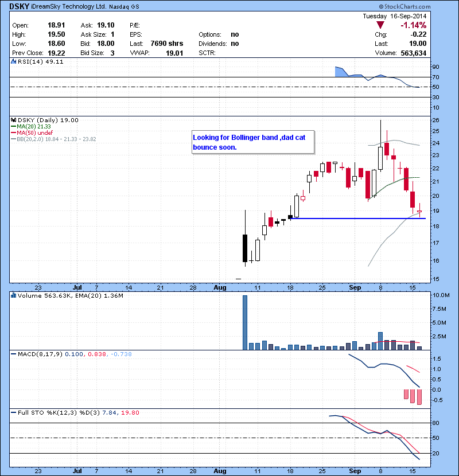The width and height of the screenshot is (459, 476).
Task: Click the VWAP value 19.01
Action: coord(174,53)
